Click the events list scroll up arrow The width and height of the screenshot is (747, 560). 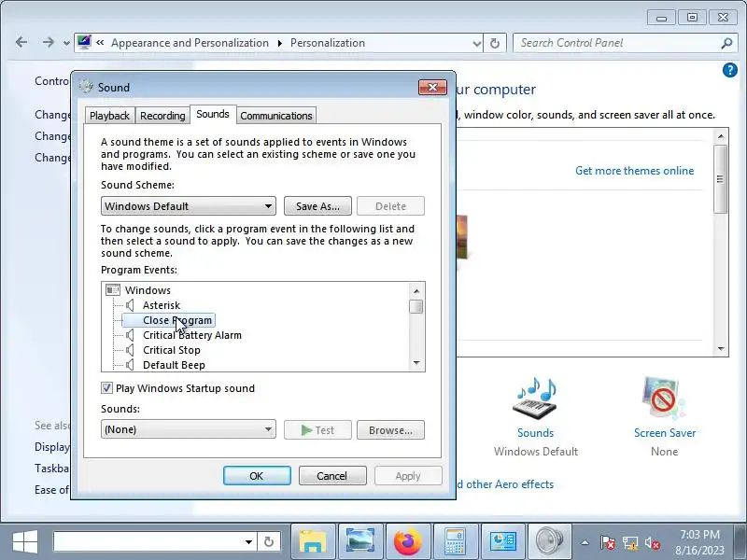click(x=416, y=291)
